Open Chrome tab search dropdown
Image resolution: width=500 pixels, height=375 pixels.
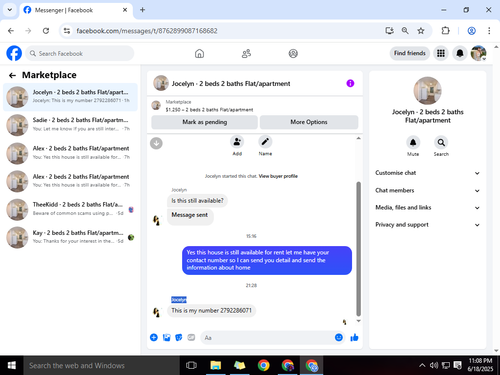(x=10, y=10)
